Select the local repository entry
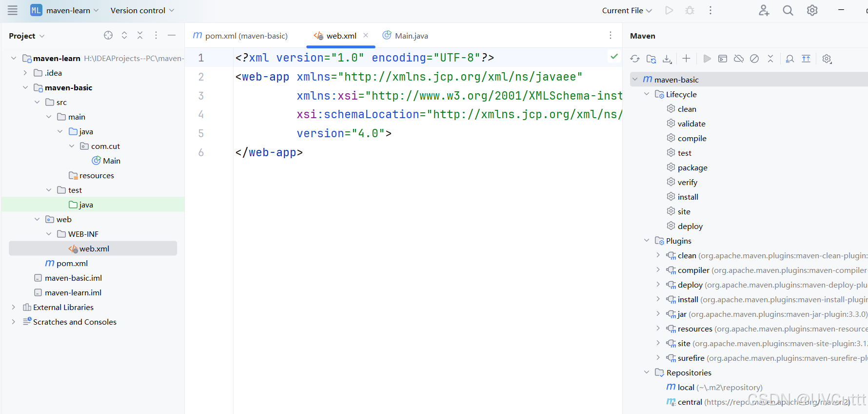Viewport: 868px width, 414px height. click(714, 387)
